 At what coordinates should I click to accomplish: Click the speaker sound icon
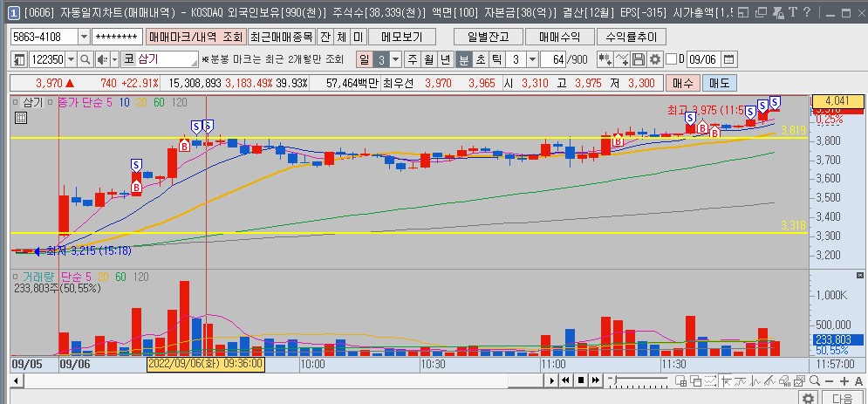coord(101,59)
